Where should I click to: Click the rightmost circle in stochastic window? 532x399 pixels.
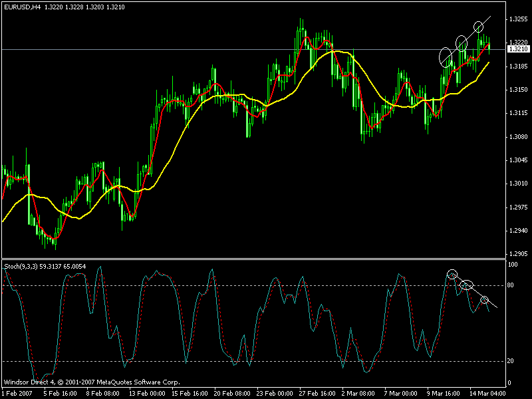[x=485, y=300]
